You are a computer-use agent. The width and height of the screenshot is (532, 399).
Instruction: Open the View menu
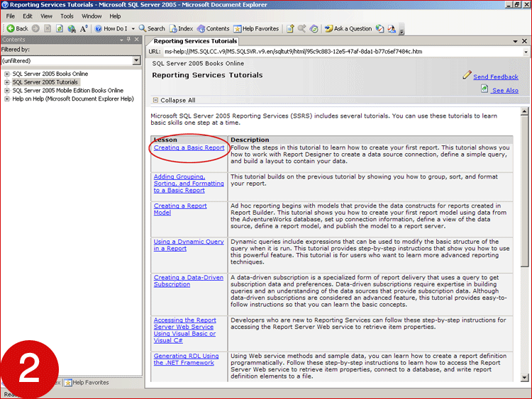pos(47,16)
